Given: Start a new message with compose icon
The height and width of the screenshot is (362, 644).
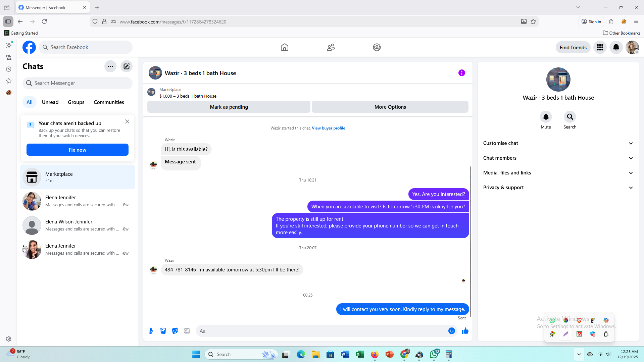Looking at the screenshot, I should 127,66.
